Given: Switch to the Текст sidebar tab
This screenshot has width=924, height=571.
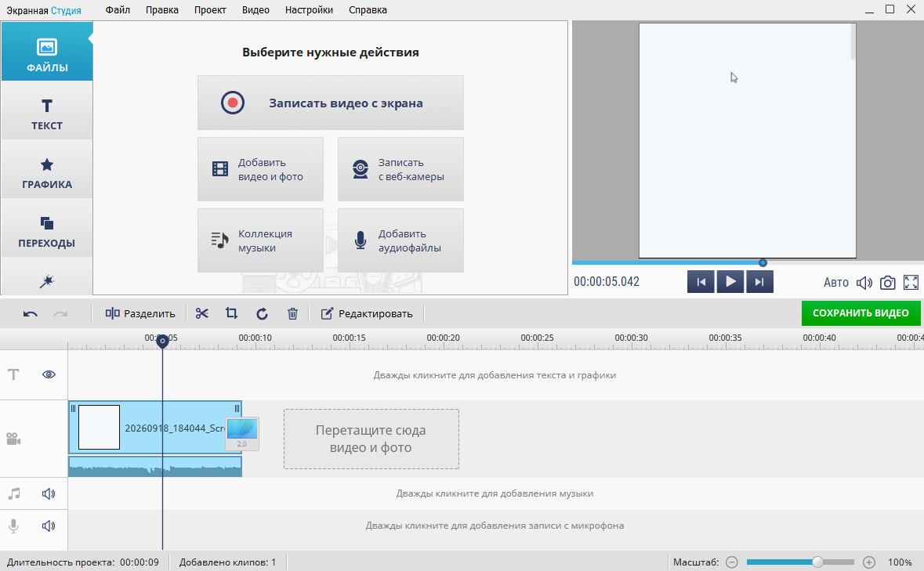Looking at the screenshot, I should coord(46,110).
